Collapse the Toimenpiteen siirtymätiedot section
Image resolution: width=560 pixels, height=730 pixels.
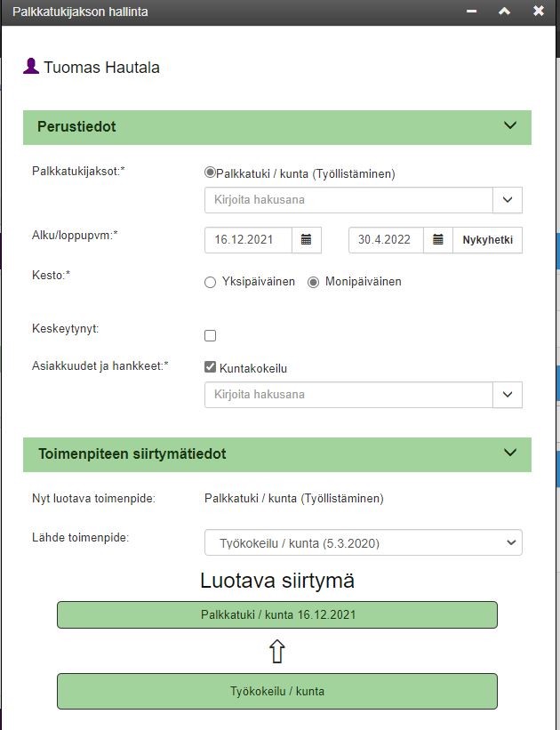pos(510,453)
